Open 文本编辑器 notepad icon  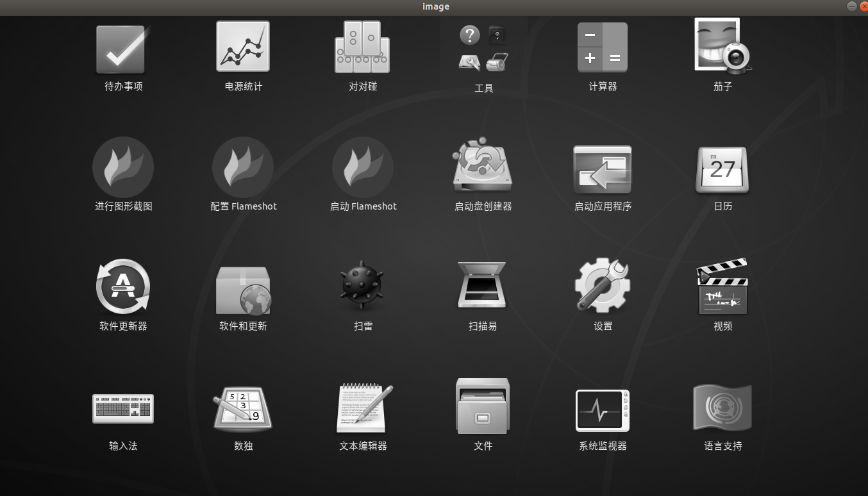point(364,408)
